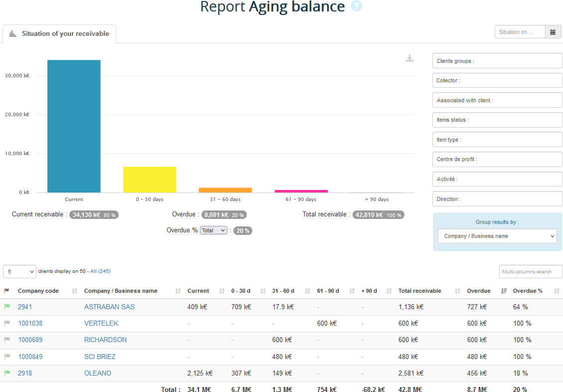Sort by Company code using its sort arrows
Screen dimensions: 563x392
tap(74, 291)
